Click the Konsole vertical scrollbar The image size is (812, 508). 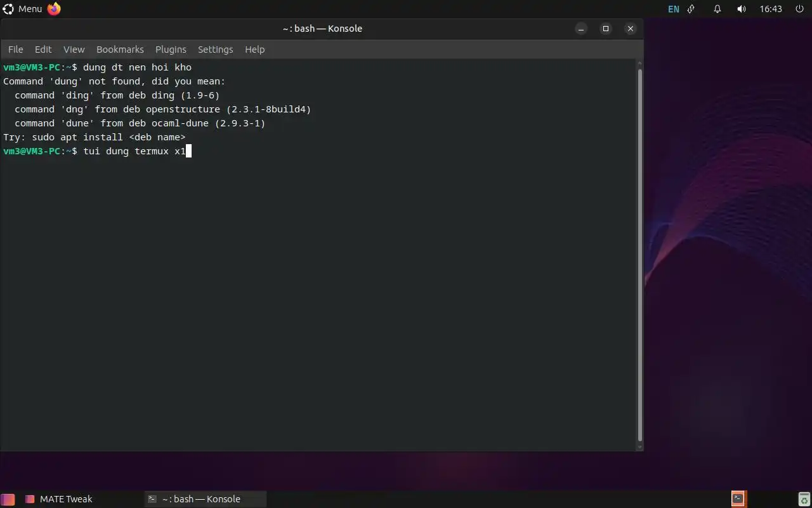(x=640, y=255)
